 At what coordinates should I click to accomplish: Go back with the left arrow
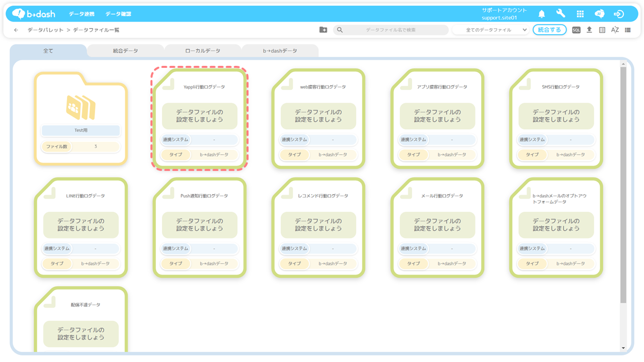tap(16, 30)
